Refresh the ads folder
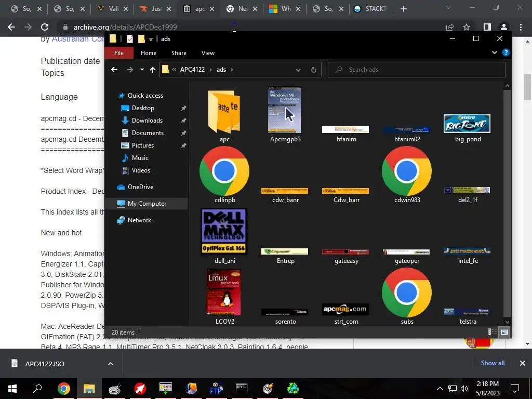Image resolution: width=532 pixels, height=399 pixels. [313, 70]
